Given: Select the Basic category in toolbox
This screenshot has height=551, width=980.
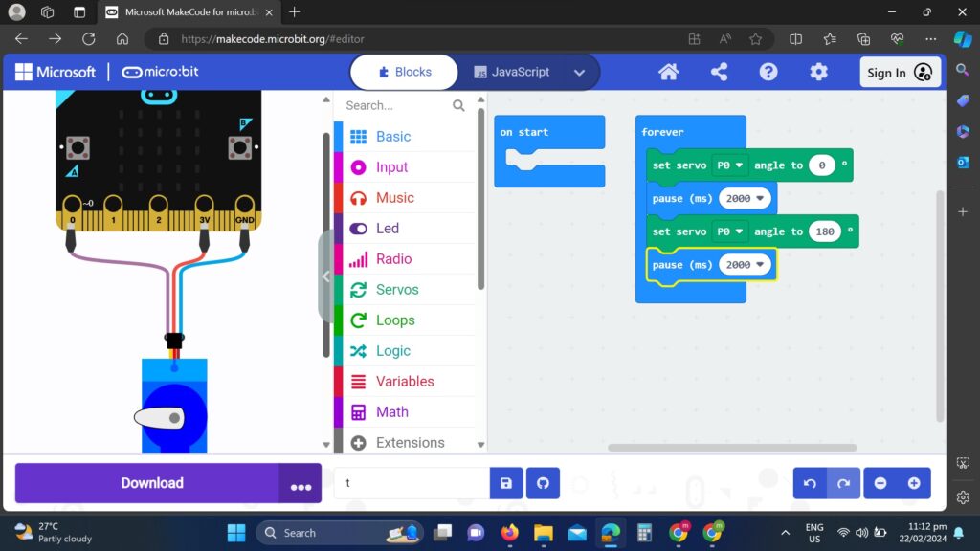Looking at the screenshot, I should click(x=392, y=137).
